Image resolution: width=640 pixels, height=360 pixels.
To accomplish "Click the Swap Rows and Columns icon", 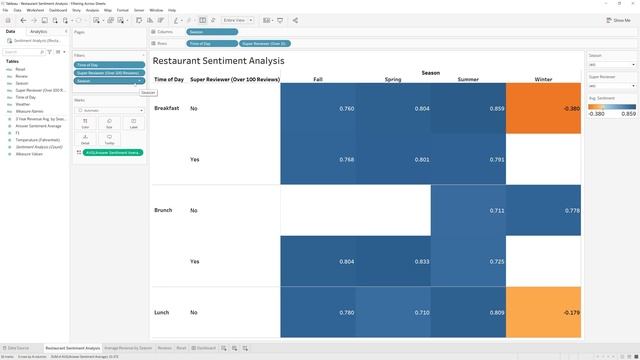I will (139, 20).
